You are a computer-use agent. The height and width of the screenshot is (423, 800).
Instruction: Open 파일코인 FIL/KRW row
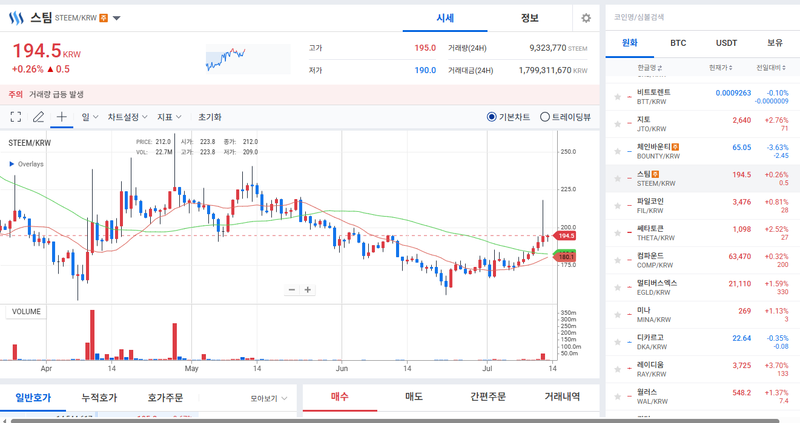click(x=703, y=206)
